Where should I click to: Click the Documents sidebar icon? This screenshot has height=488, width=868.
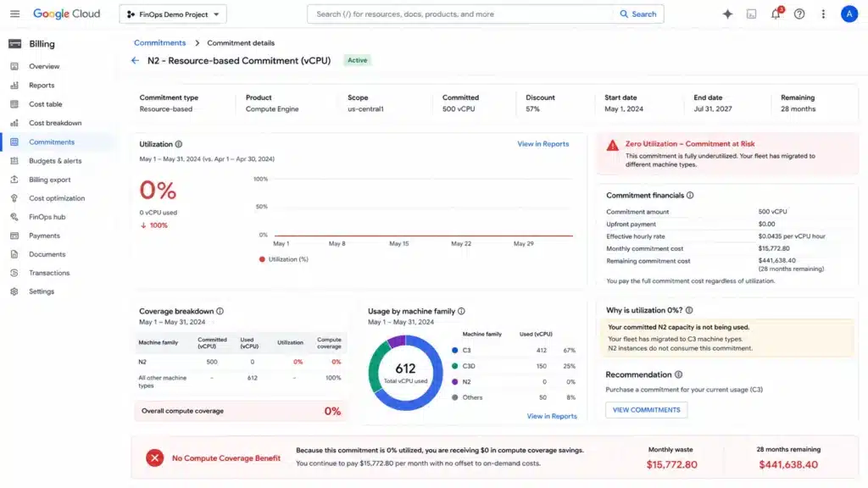[x=14, y=254]
